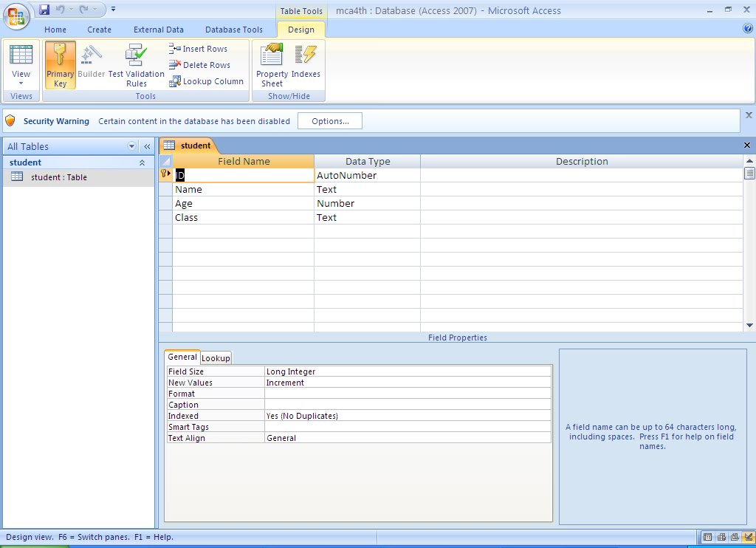Screen dimensions: 756x548
Task: Click Delete Rows
Action: click(199, 65)
